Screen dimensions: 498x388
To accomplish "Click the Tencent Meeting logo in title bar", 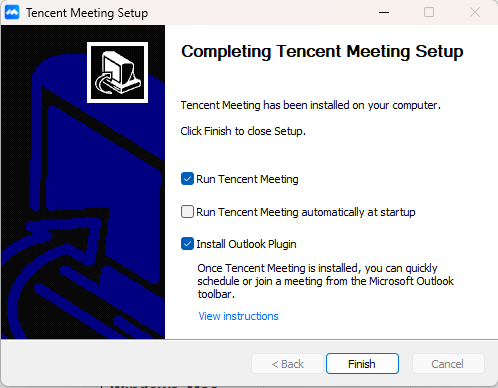I will coord(12,13).
